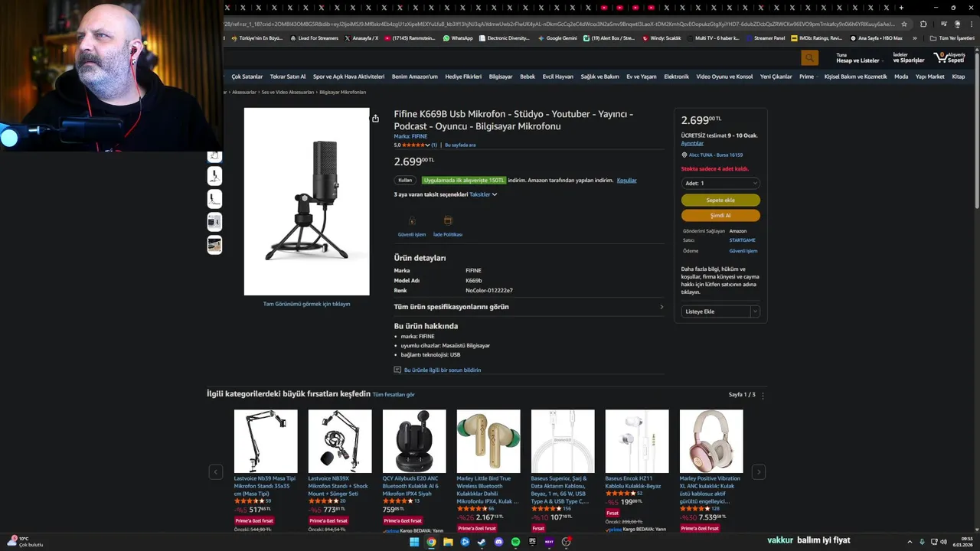Open Bilgisayar Mikrofonları breadcrumb link
This screenshot has width=980, height=551.
[x=342, y=92]
